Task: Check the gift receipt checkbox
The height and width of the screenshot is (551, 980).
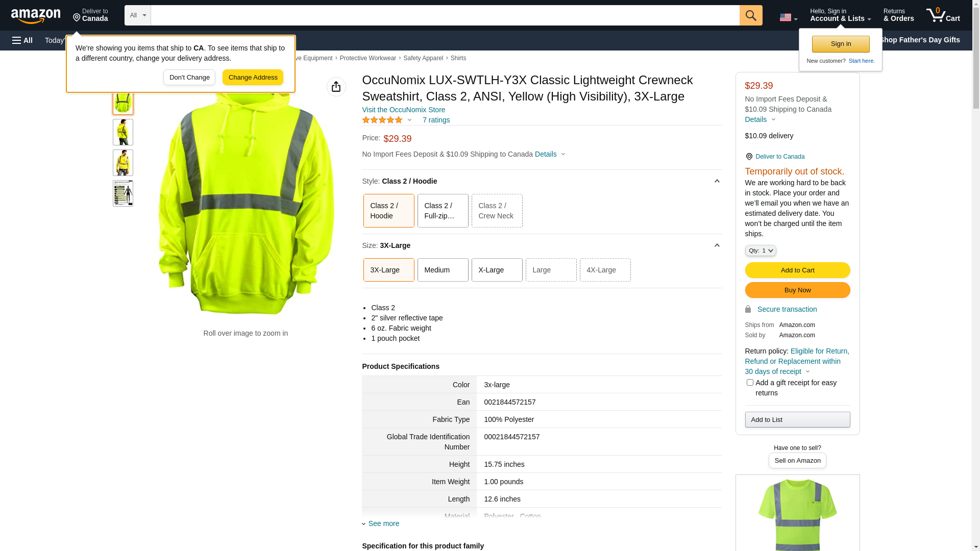Action: point(750,383)
